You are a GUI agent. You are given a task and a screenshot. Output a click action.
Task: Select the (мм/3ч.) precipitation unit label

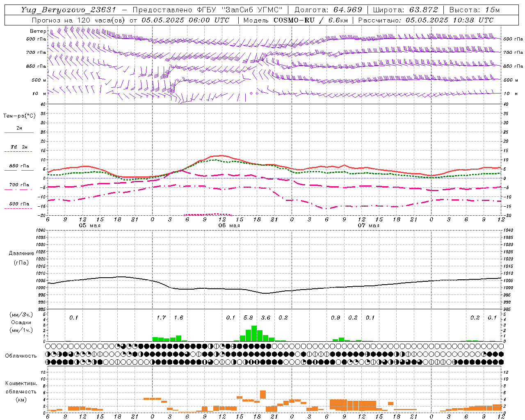[x=21, y=315]
